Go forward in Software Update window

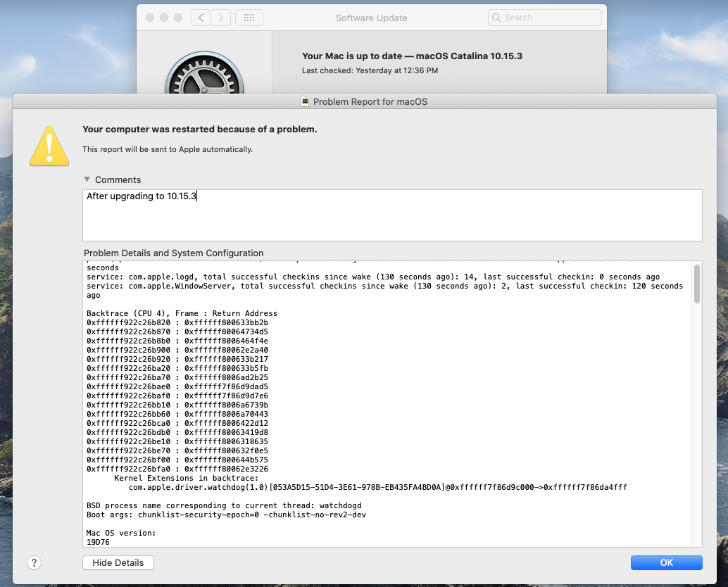(221, 18)
